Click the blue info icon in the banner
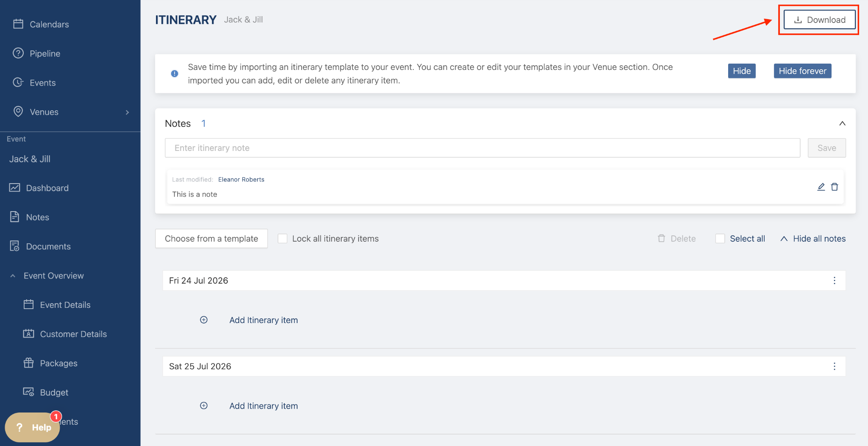The height and width of the screenshot is (446, 868). point(175,74)
